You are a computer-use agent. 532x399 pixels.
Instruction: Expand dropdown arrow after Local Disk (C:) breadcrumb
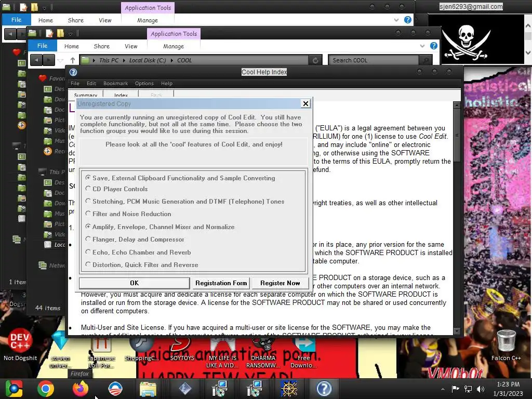(171, 60)
